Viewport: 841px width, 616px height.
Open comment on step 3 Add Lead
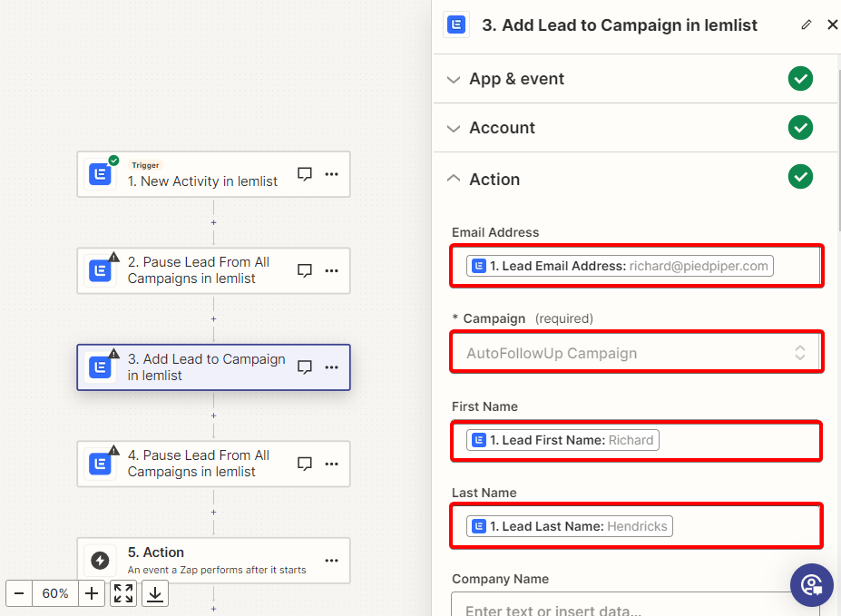click(305, 367)
